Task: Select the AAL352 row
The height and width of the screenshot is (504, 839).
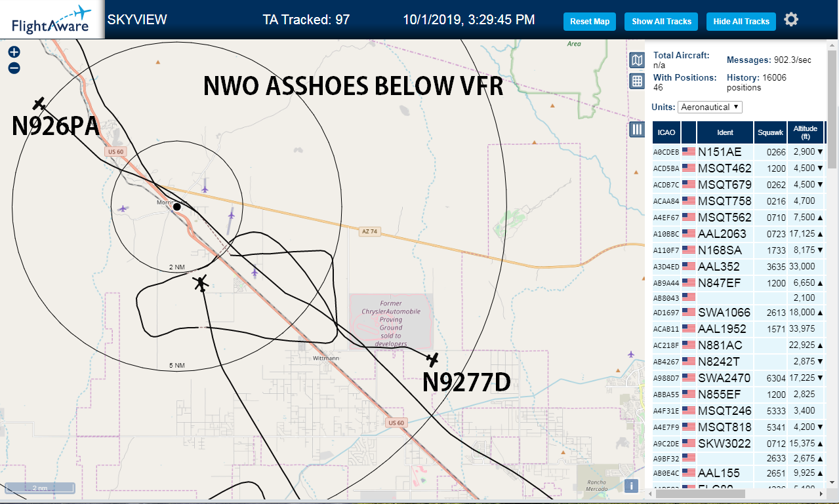Action: pos(738,266)
